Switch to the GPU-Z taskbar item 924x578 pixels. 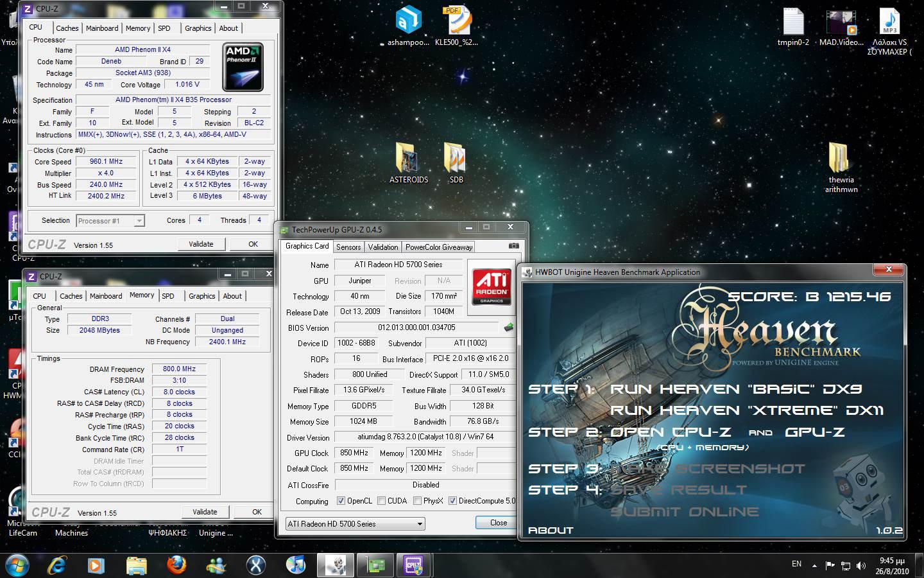pos(375,565)
